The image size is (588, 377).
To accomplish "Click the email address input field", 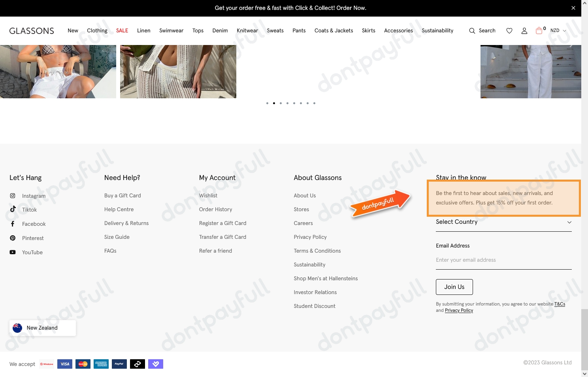I will (x=503, y=260).
